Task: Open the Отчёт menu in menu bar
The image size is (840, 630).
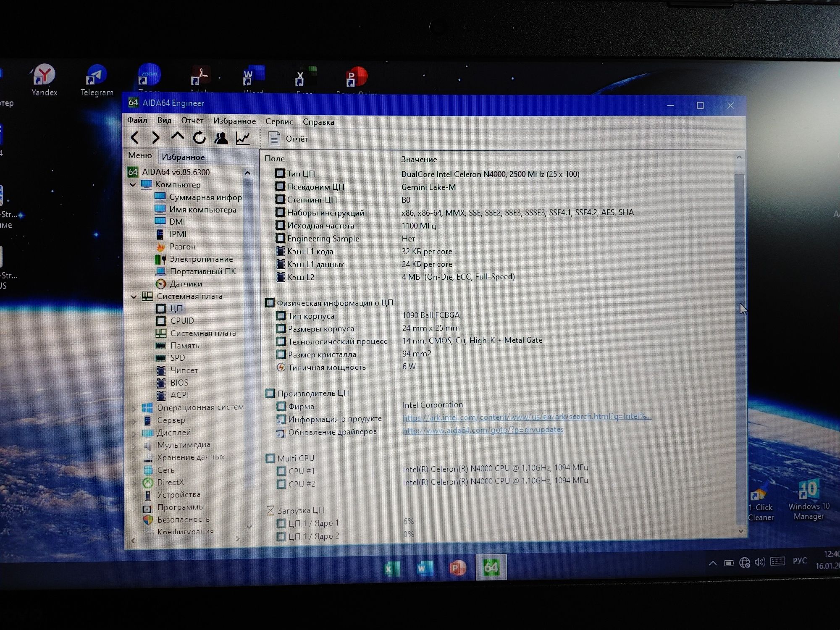Action: (192, 121)
